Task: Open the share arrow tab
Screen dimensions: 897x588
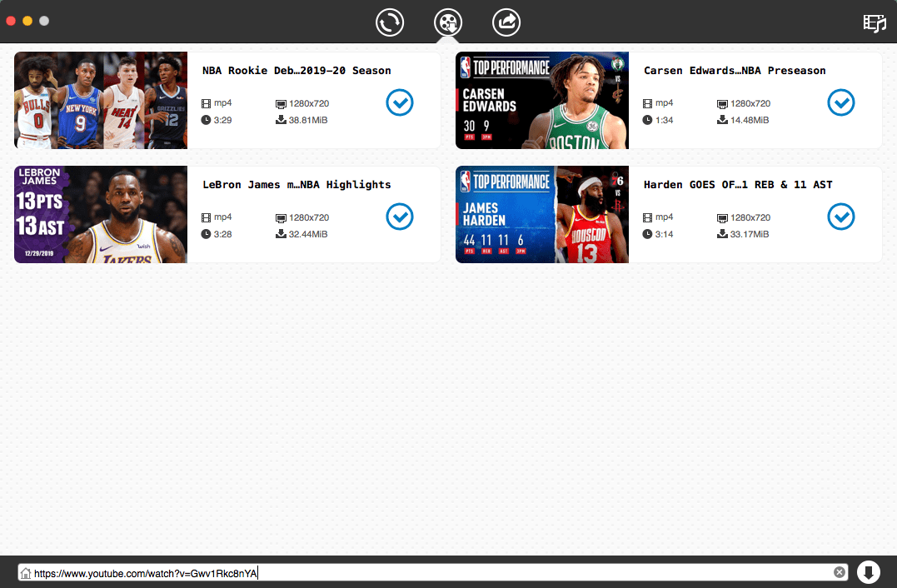Action: (x=506, y=22)
